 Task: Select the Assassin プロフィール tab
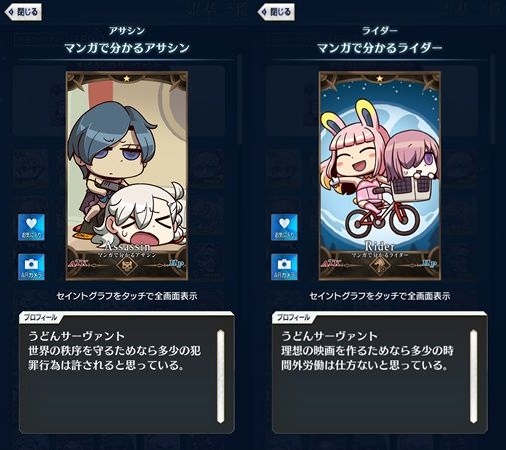pyautogui.click(x=41, y=317)
